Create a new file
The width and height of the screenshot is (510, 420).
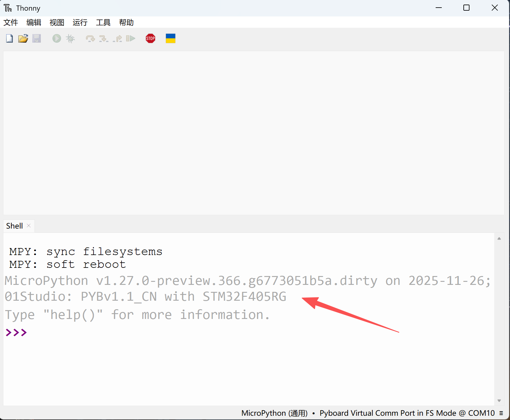9,38
